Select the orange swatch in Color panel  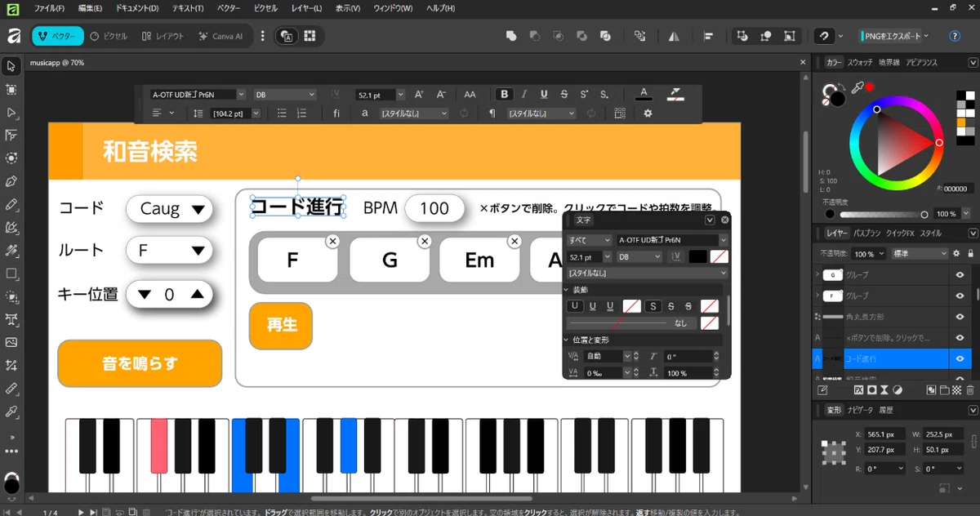(962, 123)
